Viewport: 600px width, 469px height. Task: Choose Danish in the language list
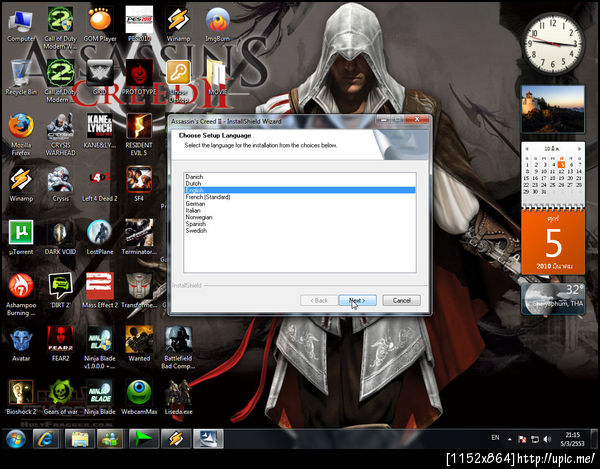point(300,177)
